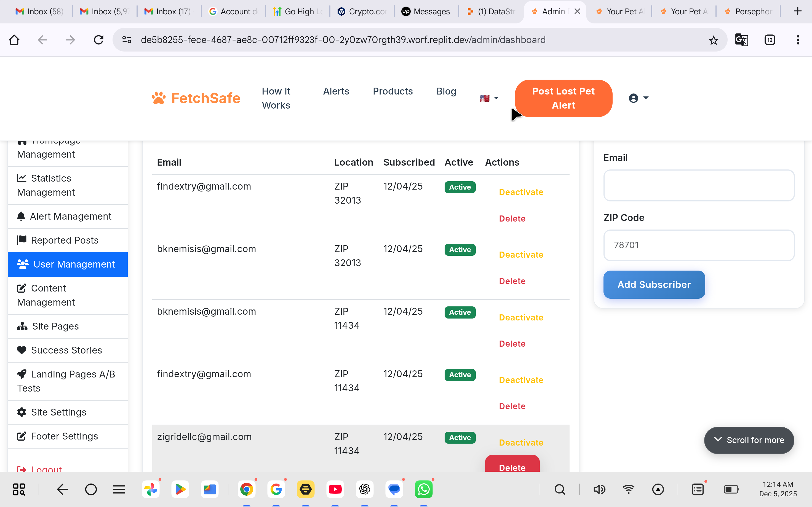The image size is (812, 507).
Task: Open site settings icon in address bar
Action: (x=127, y=40)
